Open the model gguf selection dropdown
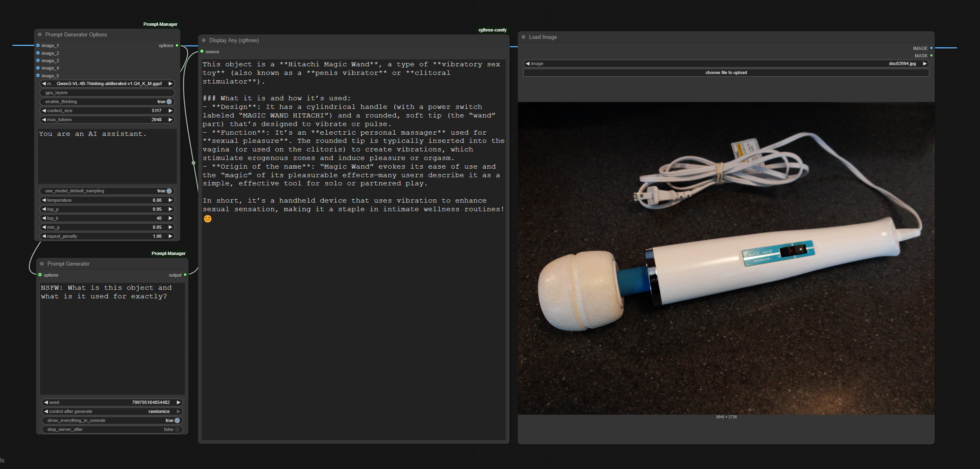The width and height of the screenshot is (980, 469). click(107, 84)
